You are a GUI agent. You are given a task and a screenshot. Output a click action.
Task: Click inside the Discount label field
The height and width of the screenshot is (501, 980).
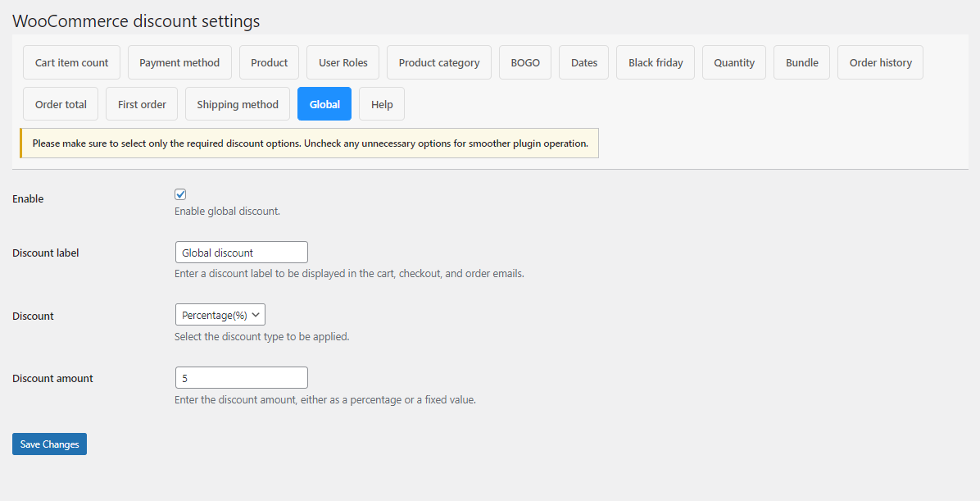tap(241, 252)
